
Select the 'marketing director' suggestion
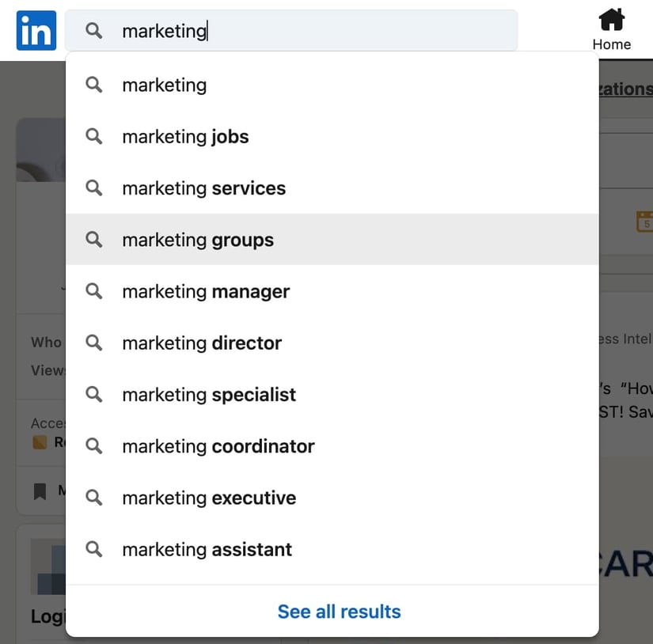pyautogui.click(x=202, y=343)
